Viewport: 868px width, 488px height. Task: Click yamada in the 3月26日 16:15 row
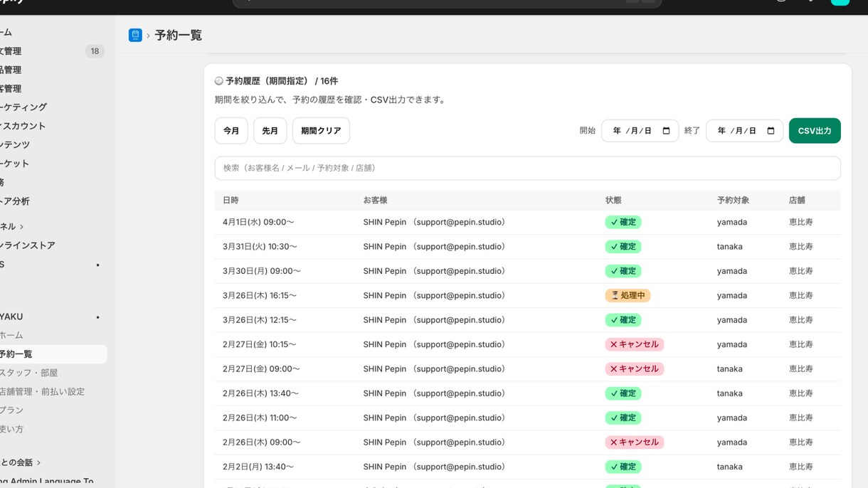click(x=732, y=295)
